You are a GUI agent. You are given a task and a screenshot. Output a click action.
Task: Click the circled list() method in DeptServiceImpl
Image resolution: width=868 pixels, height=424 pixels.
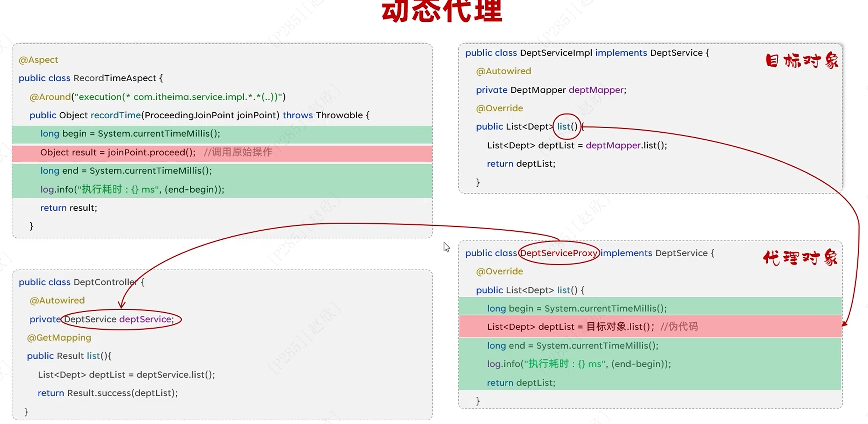point(567,127)
